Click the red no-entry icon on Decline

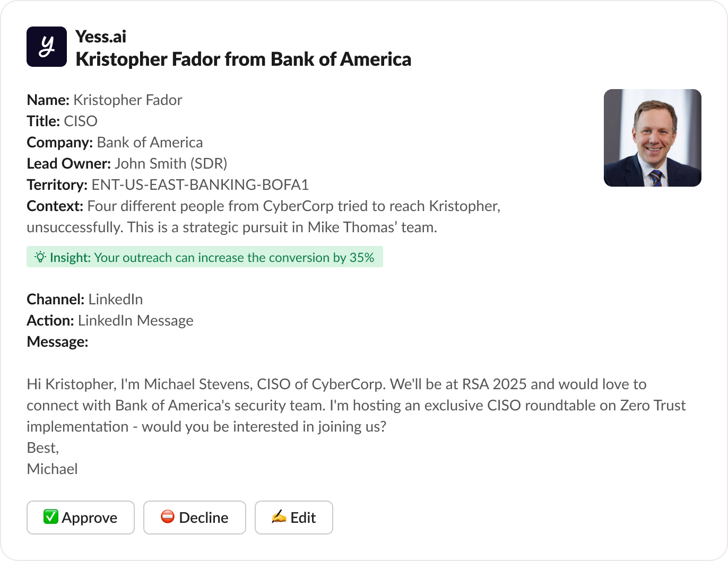168,516
